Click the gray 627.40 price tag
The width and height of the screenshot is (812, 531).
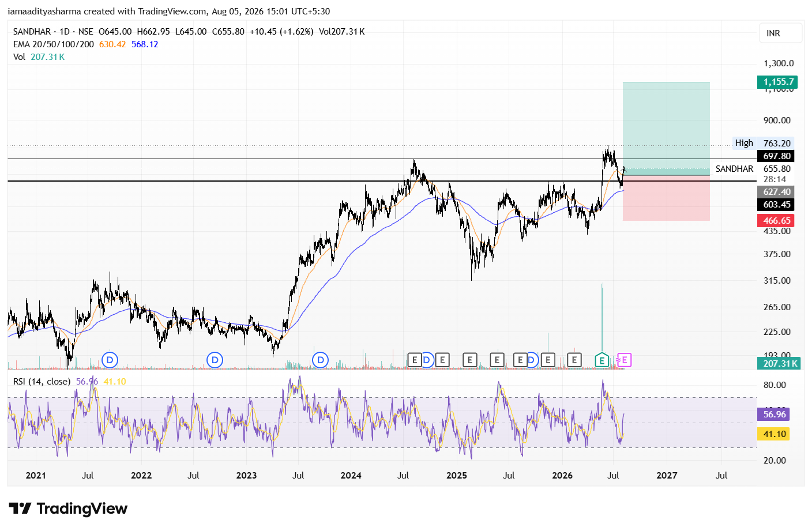pos(776,192)
